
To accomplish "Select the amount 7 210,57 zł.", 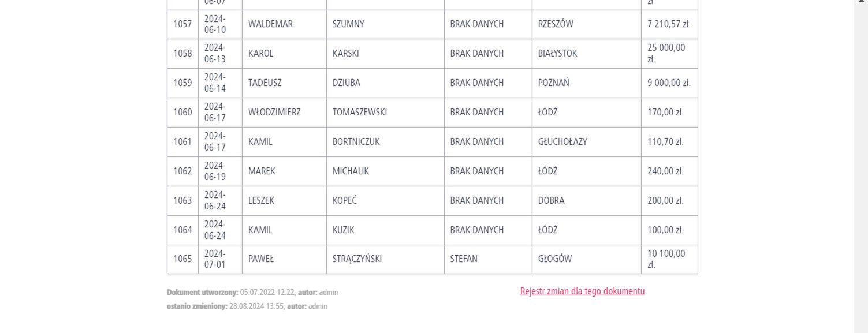I will coord(669,24).
